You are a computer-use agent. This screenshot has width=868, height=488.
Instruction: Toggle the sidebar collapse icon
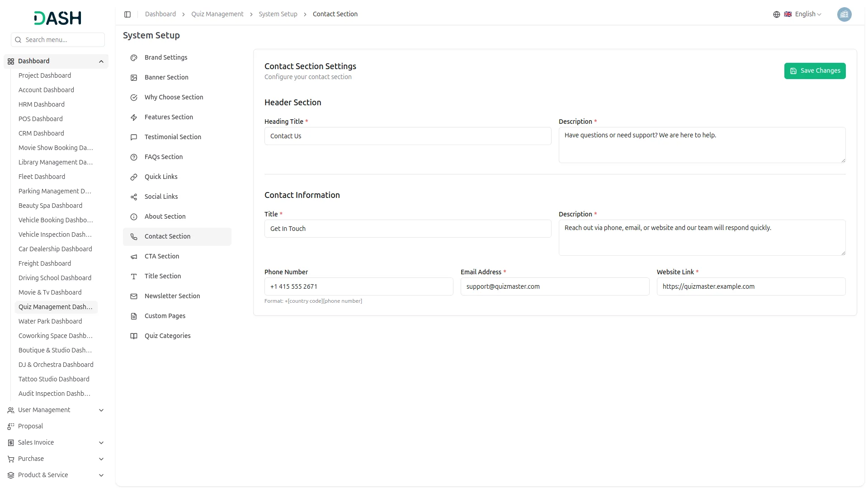pos(127,14)
